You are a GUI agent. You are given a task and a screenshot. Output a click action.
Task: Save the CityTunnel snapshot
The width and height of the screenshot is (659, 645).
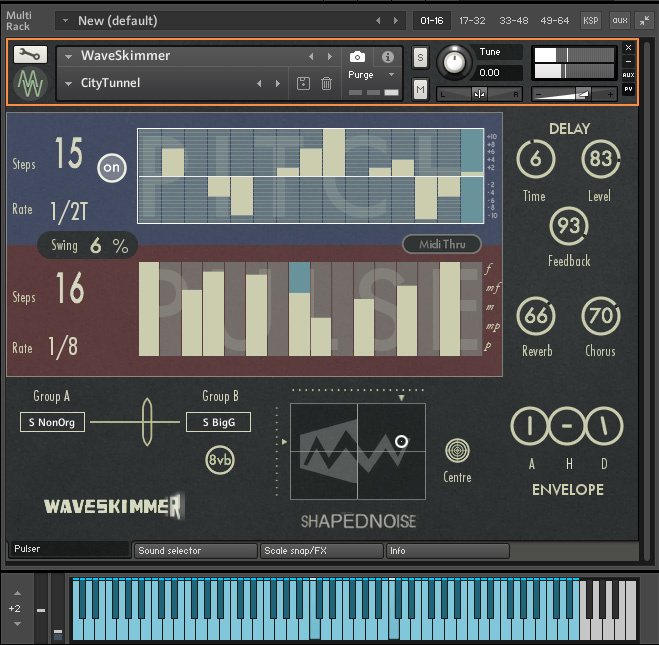pos(303,84)
